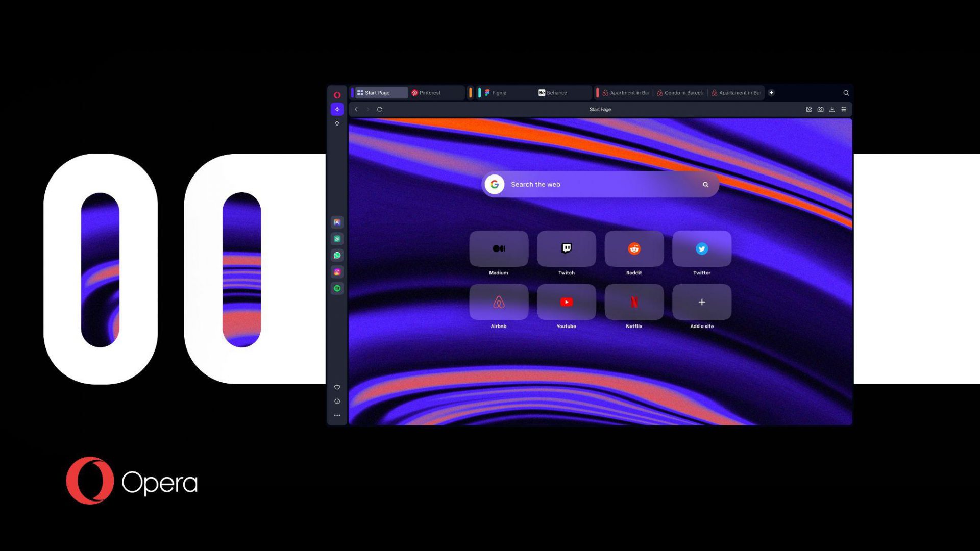
Task: Open the Aria AI sidebar button
Action: 337,109
